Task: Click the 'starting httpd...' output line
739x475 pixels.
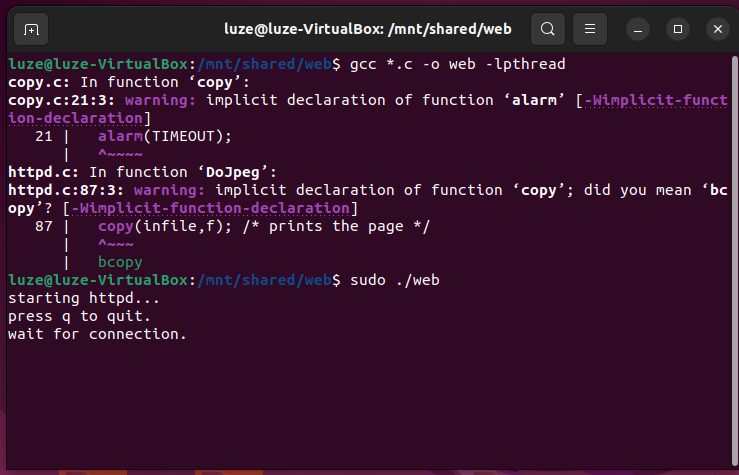Action: point(83,298)
